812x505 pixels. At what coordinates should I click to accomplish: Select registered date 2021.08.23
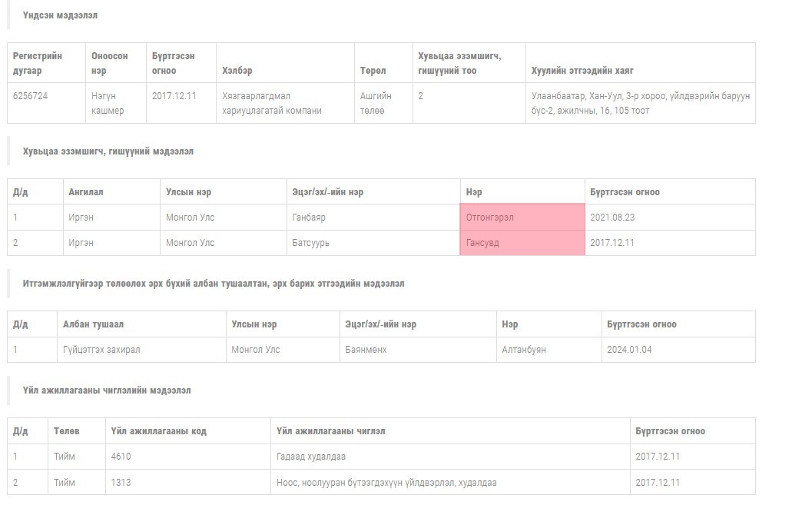coord(612,218)
